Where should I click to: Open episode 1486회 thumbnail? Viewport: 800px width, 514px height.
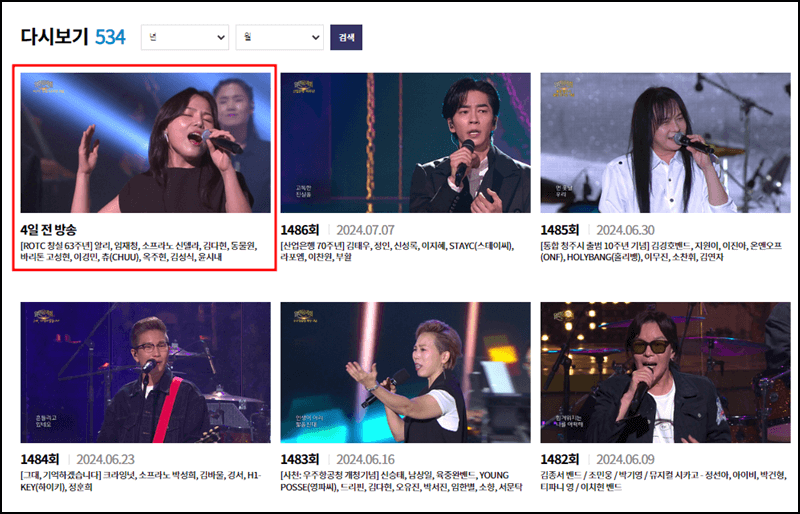(x=405, y=143)
